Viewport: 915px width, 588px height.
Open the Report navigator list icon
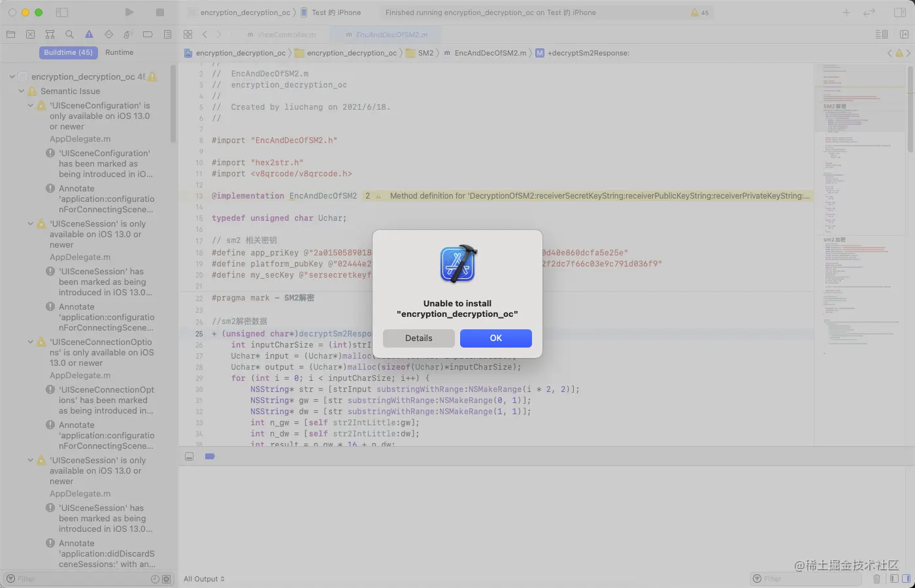pyautogui.click(x=167, y=34)
